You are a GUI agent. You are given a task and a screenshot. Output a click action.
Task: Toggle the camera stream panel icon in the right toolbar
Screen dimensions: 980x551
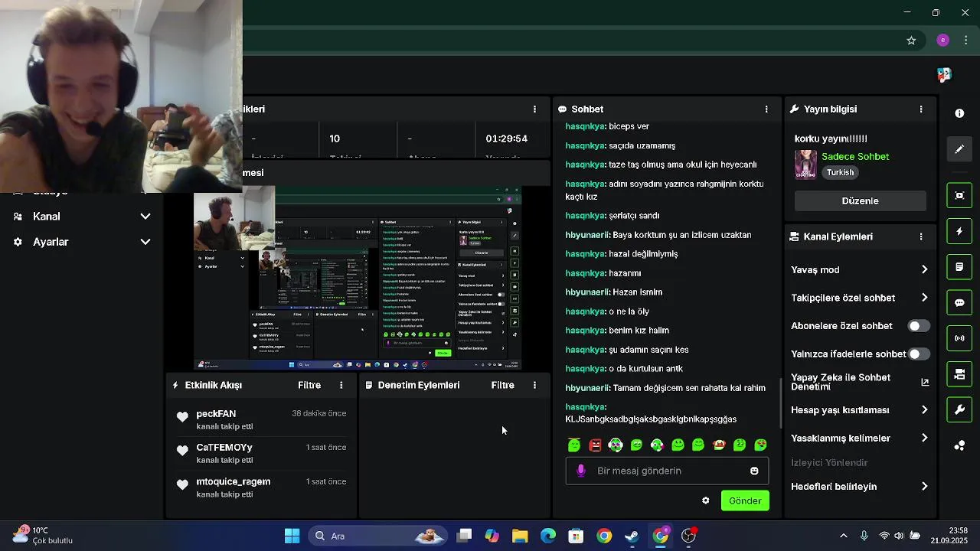(x=959, y=374)
